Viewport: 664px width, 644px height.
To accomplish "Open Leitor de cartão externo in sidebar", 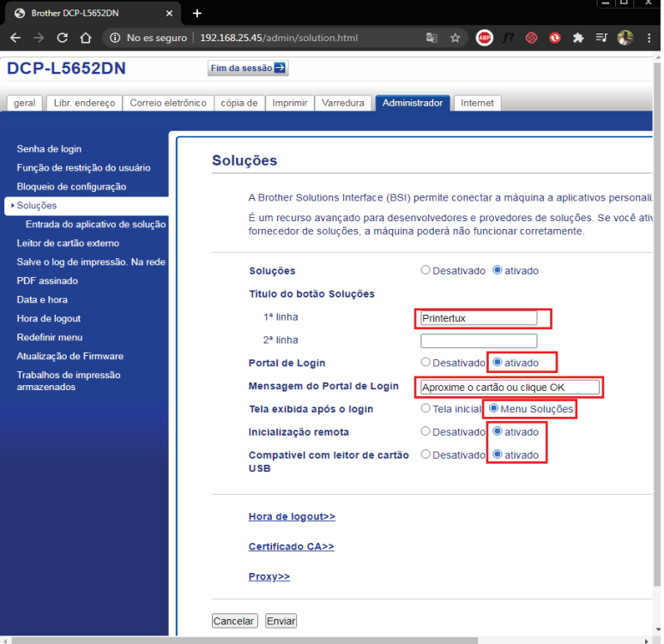I will [x=68, y=244].
